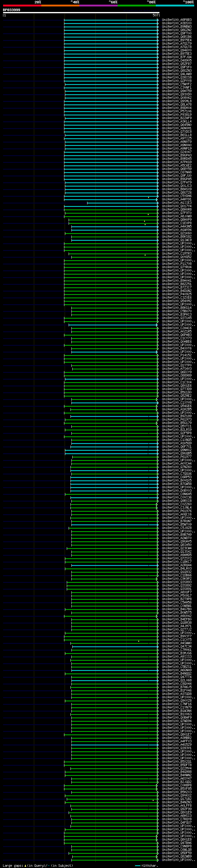Click the purple ~60% identity legend segment
197x868 pixels.
pyautogui.click(x=99, y=6)
